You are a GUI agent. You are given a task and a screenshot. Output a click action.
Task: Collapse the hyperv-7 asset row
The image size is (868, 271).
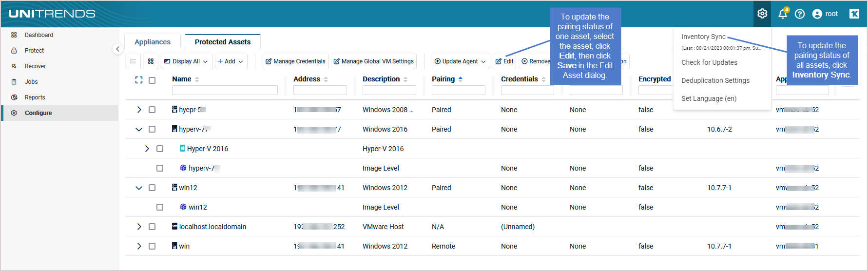click(139, 129)
